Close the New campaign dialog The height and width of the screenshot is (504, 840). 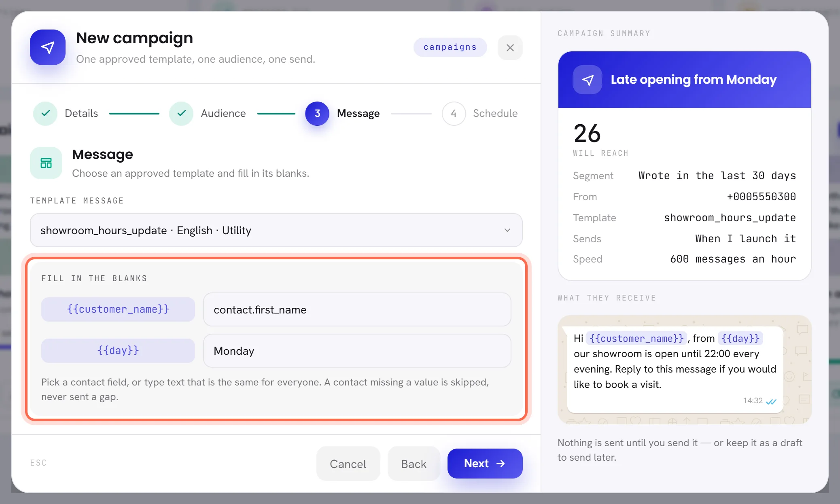tap(510, 48)
